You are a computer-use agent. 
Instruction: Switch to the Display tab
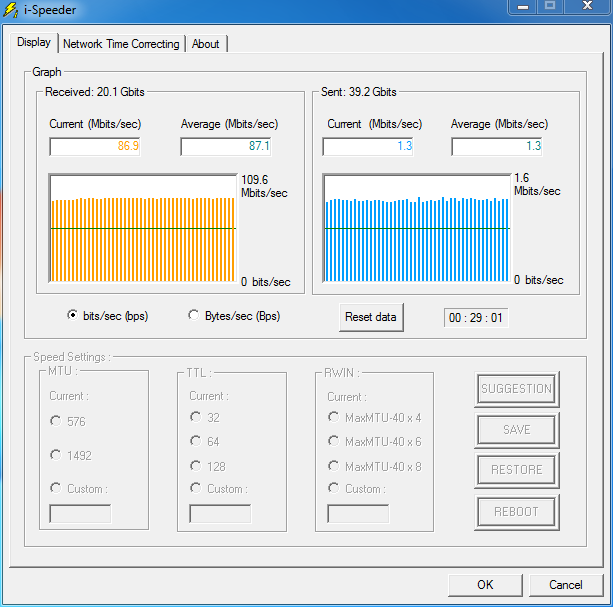pyautogui.click(x=33, y=43)
